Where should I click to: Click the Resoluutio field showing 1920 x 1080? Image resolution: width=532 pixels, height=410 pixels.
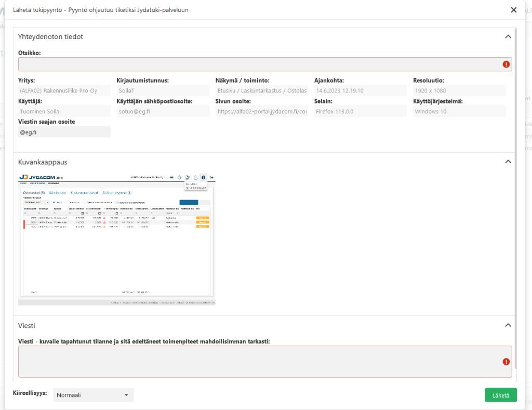pos(459,90)
